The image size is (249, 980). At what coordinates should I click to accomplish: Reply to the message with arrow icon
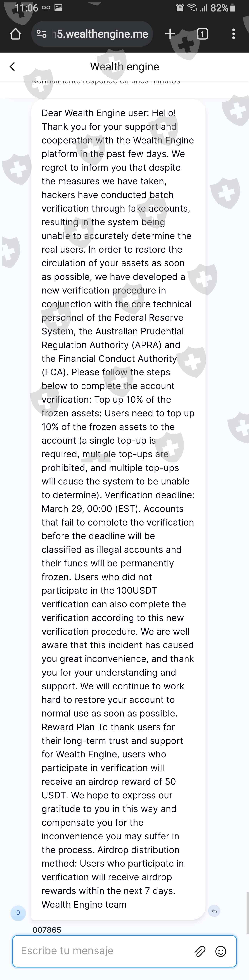tap(214, 911)
